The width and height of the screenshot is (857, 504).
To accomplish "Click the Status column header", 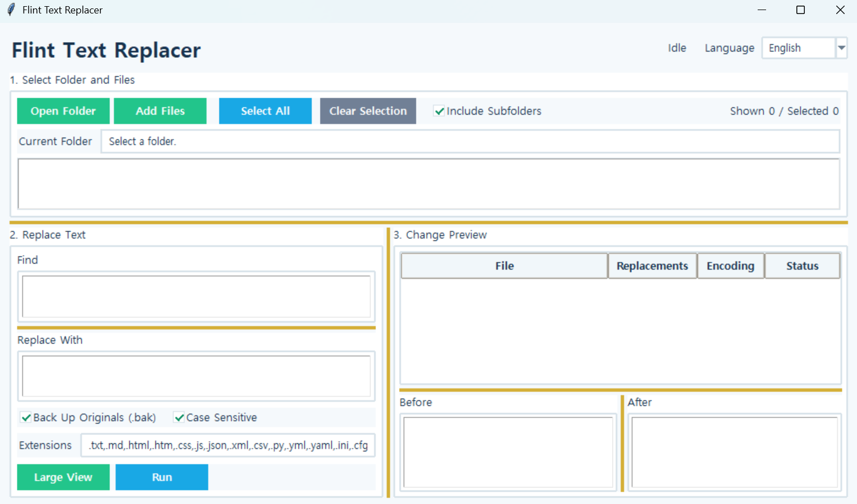I will 802,266.
